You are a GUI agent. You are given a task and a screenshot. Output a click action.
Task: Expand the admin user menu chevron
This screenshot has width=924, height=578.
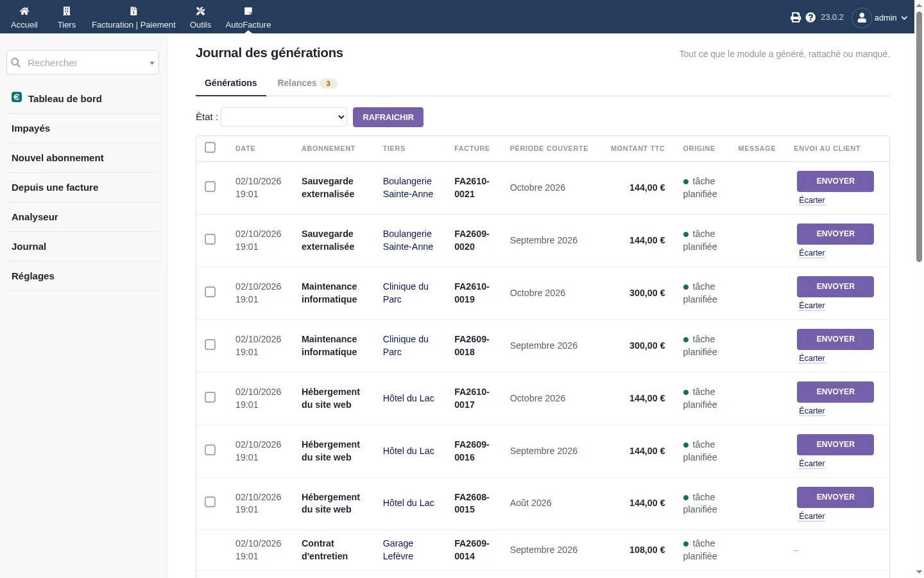[x=905, y=18]
